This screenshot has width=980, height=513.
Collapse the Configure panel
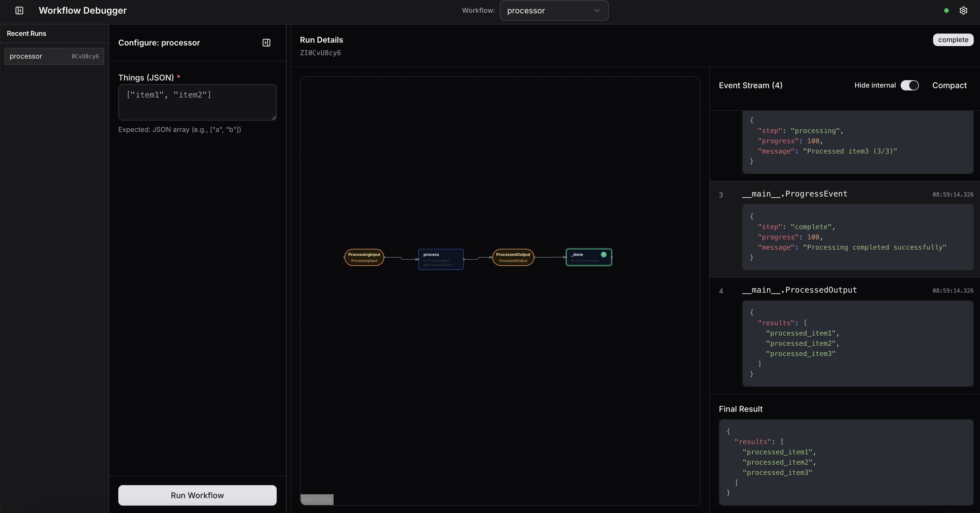tap(266, 43)
